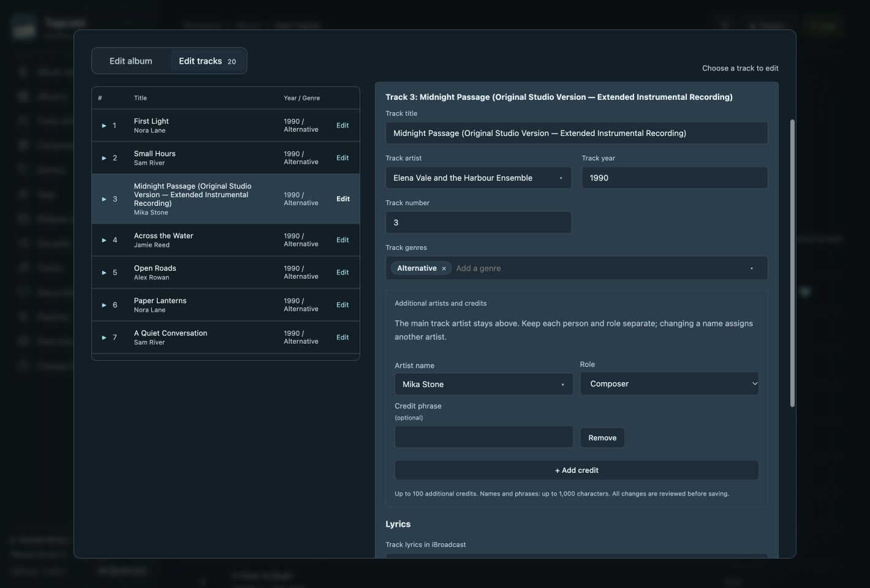
Task: Click the Credit phrase input field
Action: [484, 437]
